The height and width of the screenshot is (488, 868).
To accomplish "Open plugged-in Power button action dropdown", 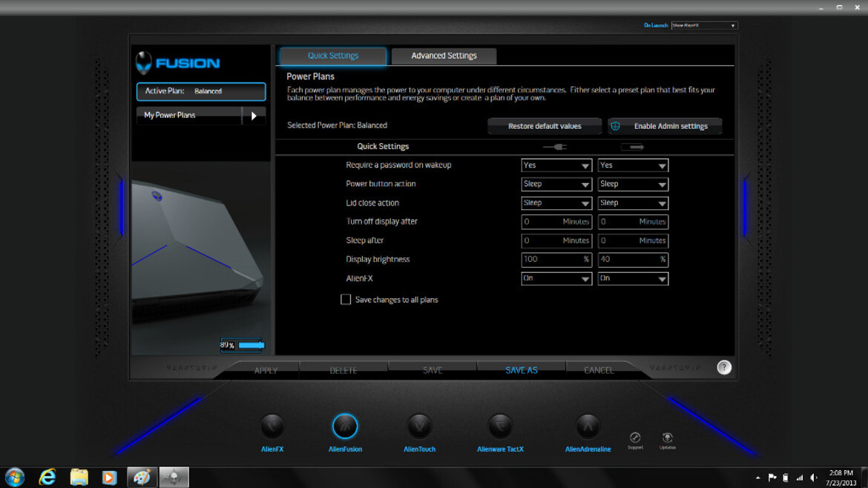I will (x=556, y=184).
